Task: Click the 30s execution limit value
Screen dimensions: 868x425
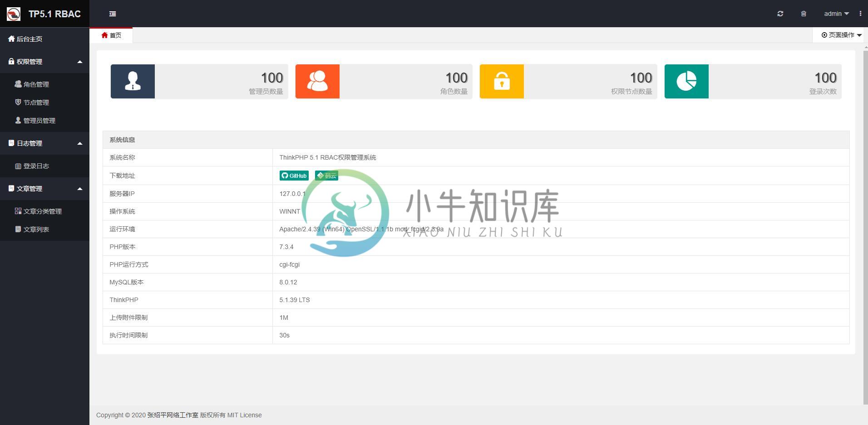Action: tap(285, 335)
